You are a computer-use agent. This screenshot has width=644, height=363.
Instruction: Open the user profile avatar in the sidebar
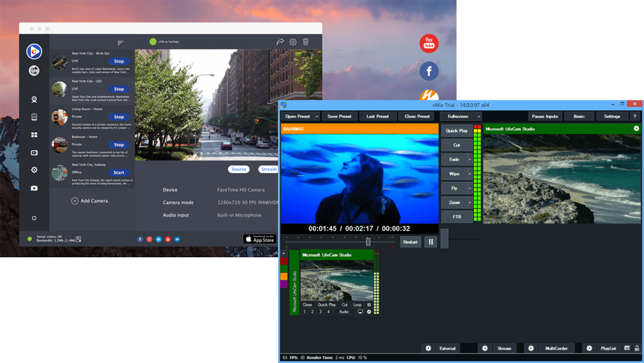34,71
